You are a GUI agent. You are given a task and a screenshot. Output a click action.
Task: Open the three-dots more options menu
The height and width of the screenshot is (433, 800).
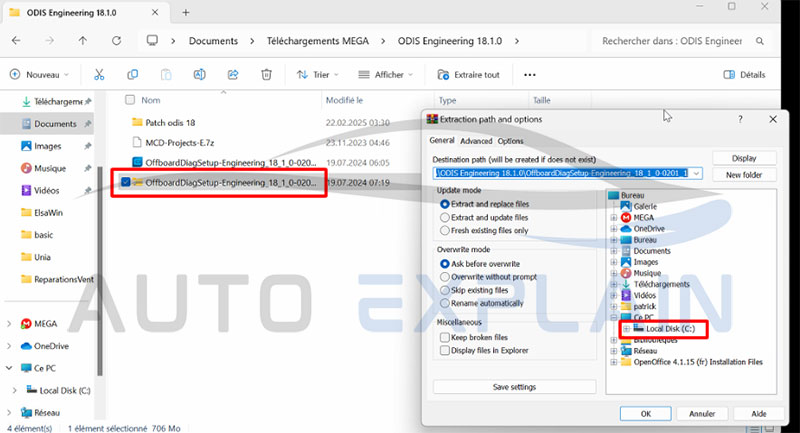[x=530, y=75]
